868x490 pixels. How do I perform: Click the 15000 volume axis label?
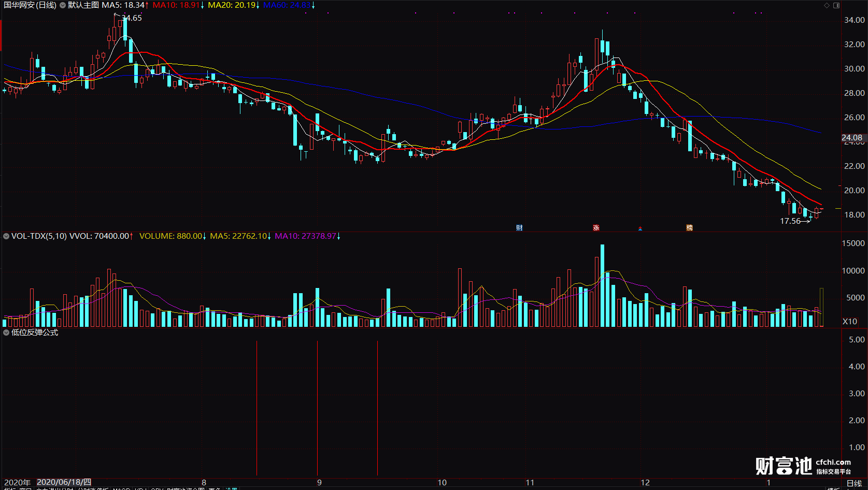pos(853,243)
